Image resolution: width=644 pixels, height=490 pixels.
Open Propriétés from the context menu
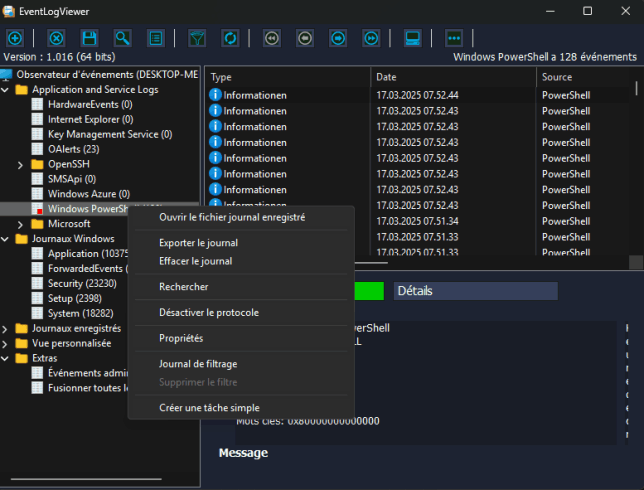pyautogui.click(x=181, y=338)
